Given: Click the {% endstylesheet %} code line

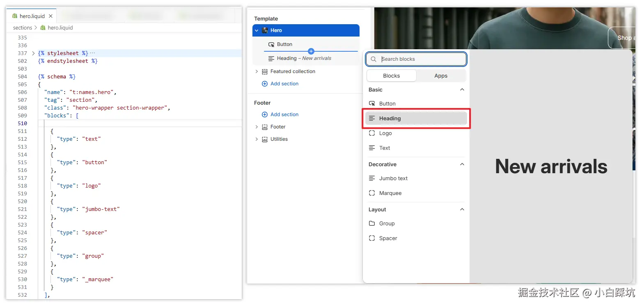Looking at the screenshot, I should [x=68, y=61].
